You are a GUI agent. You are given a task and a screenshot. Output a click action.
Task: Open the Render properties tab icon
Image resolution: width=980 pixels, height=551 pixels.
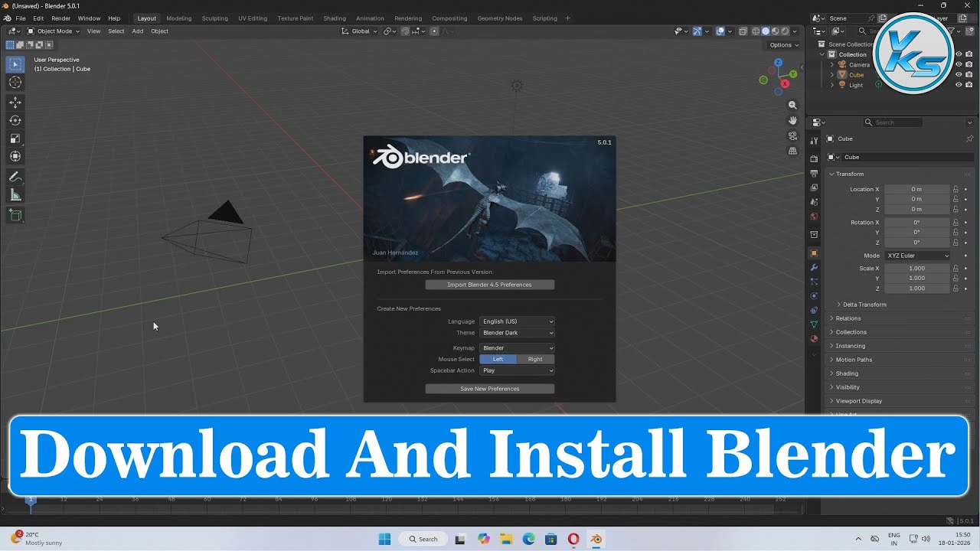point(814,158)
